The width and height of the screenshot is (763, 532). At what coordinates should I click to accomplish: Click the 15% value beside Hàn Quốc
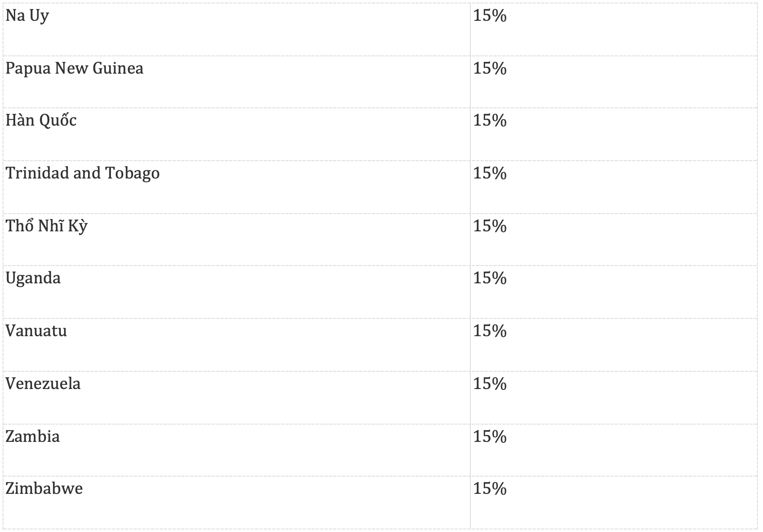click(490, 120)
